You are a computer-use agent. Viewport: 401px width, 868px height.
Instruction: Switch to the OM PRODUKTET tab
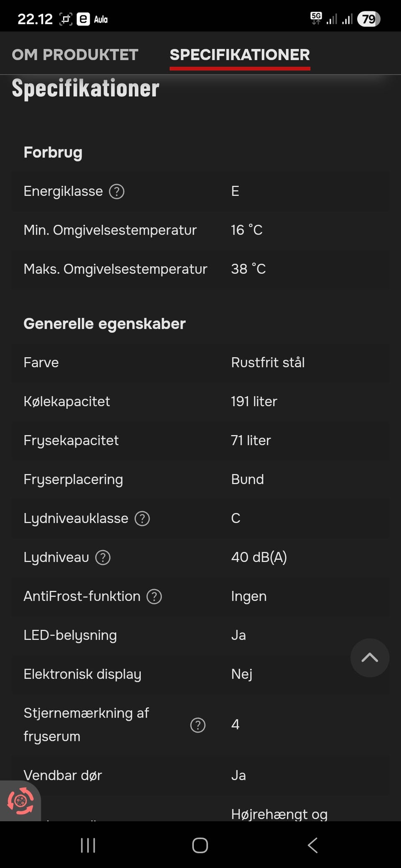coord(75,55)
